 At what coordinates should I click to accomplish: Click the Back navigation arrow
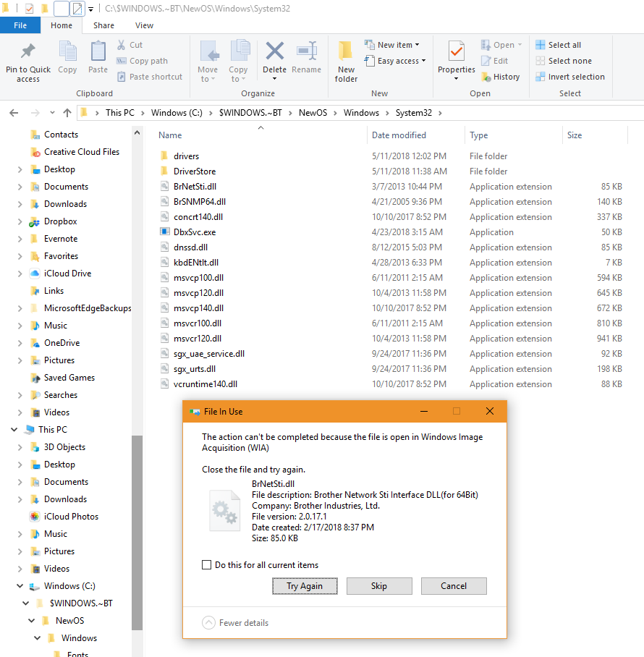pos(14,113)
